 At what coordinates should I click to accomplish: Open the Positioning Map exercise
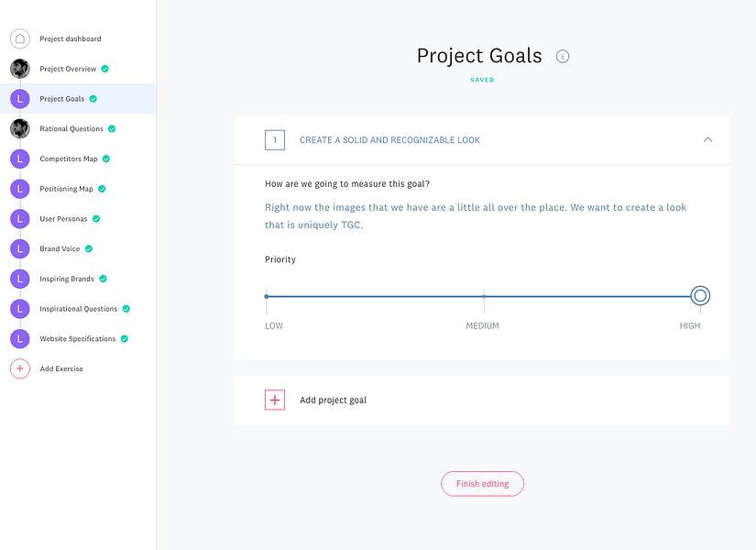tap(66, 189)
